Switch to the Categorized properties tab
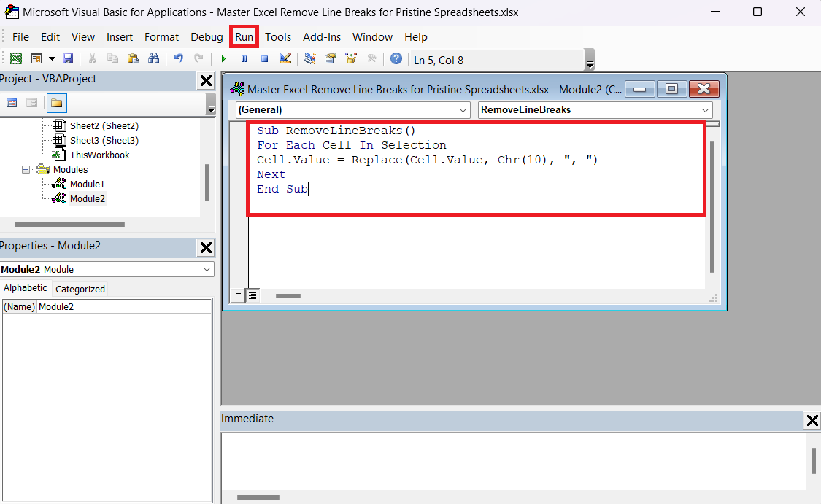Image resolution: width=821 pixels, height=504 pixels. pyautogui.click(x=80, y=289)
